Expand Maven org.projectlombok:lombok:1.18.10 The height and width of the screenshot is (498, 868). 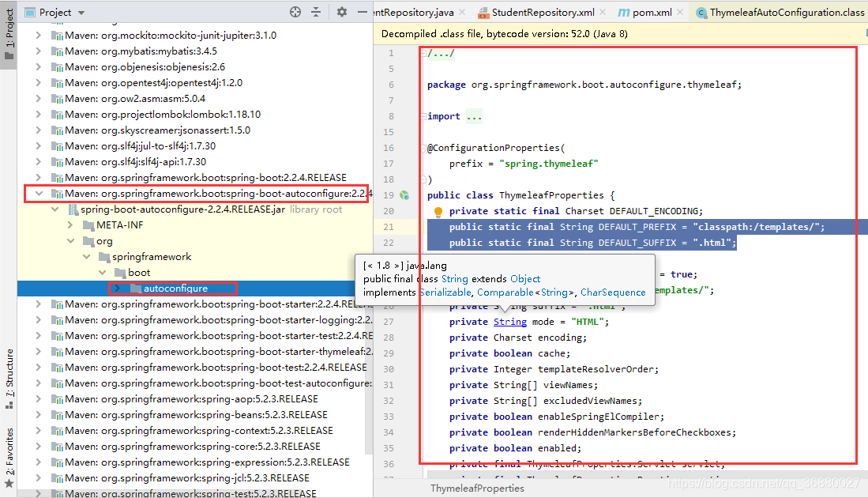tap(38, 114)
